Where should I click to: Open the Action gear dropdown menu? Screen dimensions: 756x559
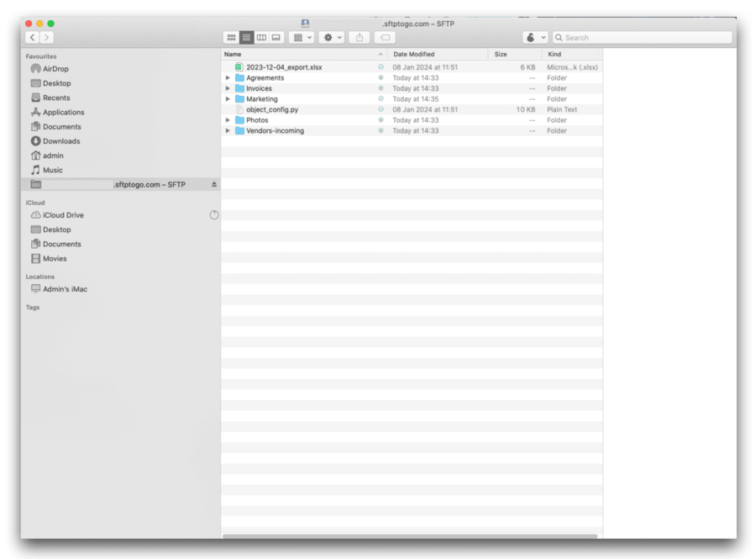[333, 38]
